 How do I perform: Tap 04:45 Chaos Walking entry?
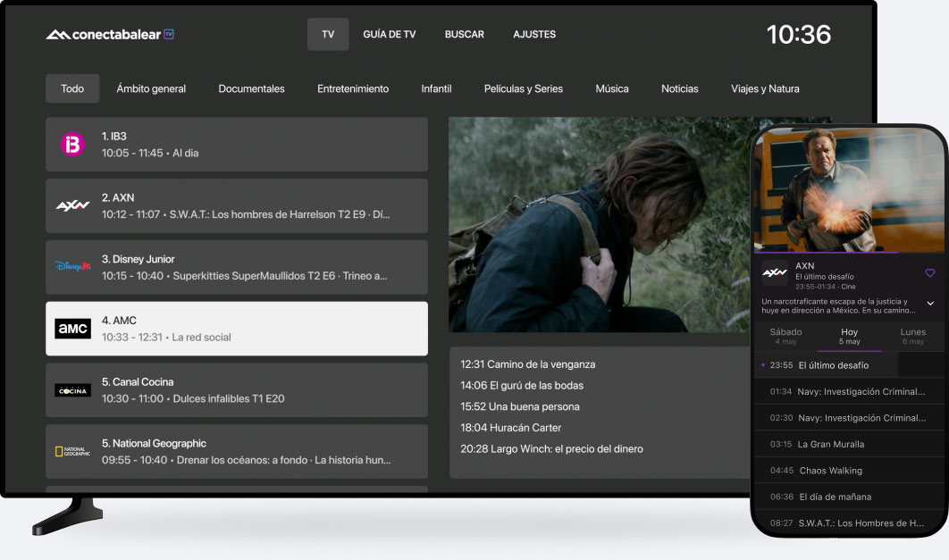849,471
